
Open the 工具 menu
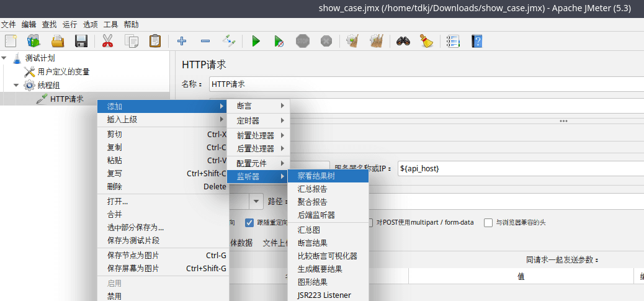point(111,25)
